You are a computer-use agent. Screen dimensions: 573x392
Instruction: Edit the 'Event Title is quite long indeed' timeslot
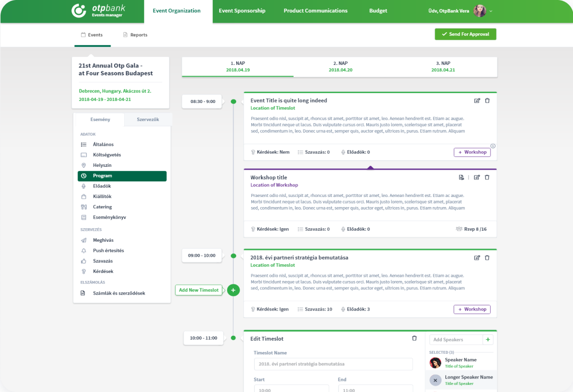click(477, 101)
